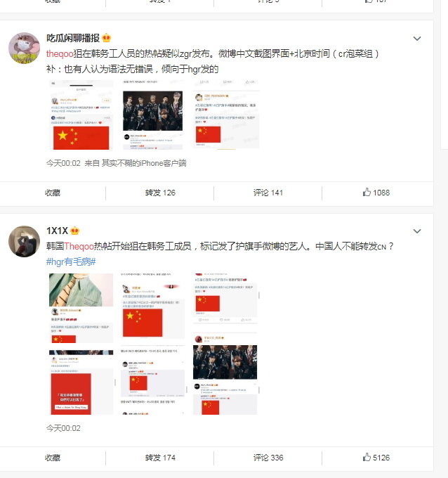The width and height of the screenshot is (448, 478).
Task: Click crown badge next to 吃瓜闲聊播报
Action: click(x=106, y=38)
